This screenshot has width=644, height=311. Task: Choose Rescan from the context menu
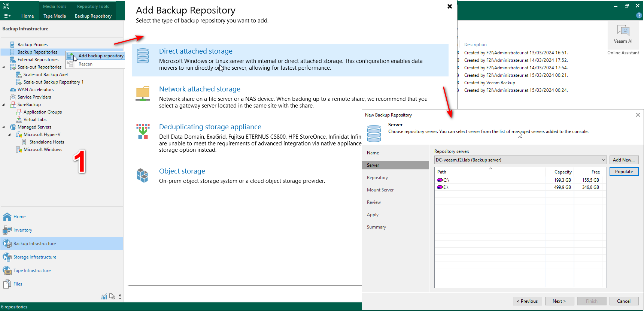pyautogui.click(x=96, y=64)
